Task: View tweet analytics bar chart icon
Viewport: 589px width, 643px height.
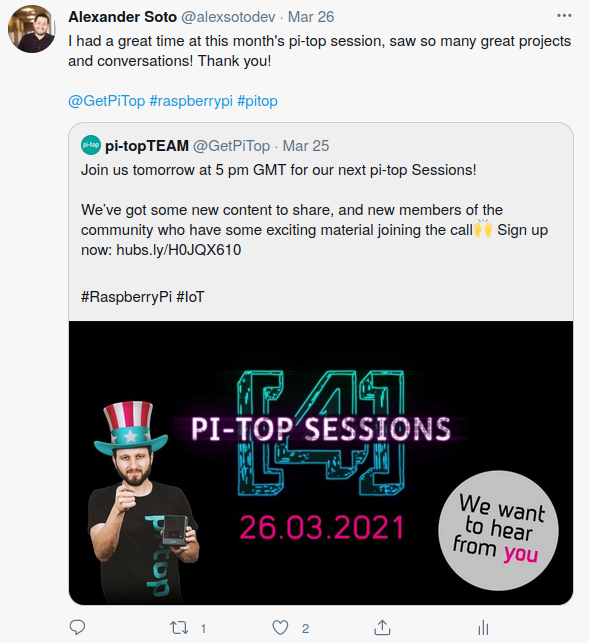Action: 483,627
